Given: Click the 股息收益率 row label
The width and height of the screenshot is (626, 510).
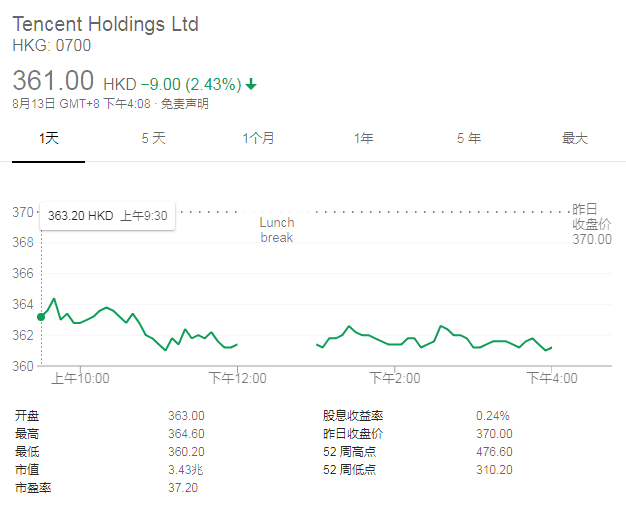Looking at the screenshot, I should [352, 415].
